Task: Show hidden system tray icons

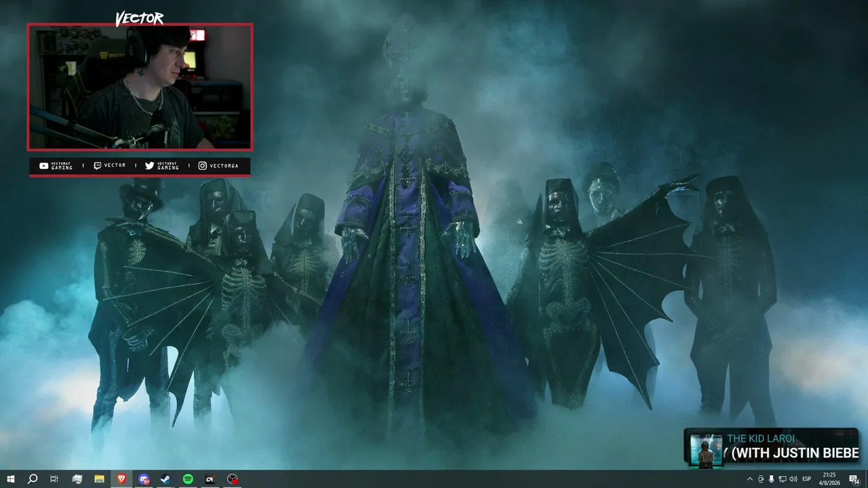Action: coord(750,479)
